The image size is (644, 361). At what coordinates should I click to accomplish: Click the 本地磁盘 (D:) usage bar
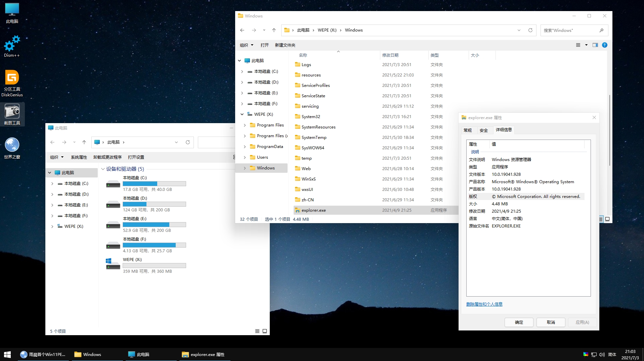point(155,204)
